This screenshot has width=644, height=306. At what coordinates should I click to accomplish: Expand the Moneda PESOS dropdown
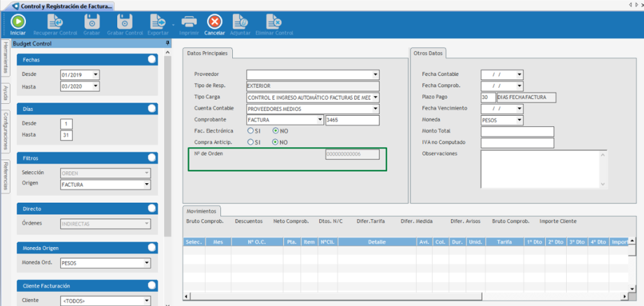pyautogui.click(x=519, y=120)
